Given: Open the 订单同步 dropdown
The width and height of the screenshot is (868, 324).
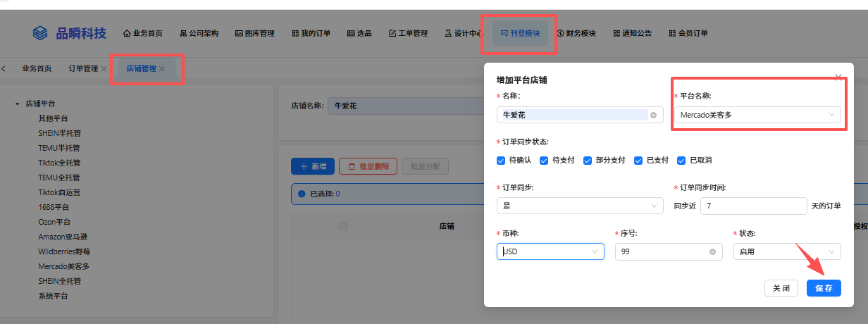Looking at the screenshot, I should (580, 206).
